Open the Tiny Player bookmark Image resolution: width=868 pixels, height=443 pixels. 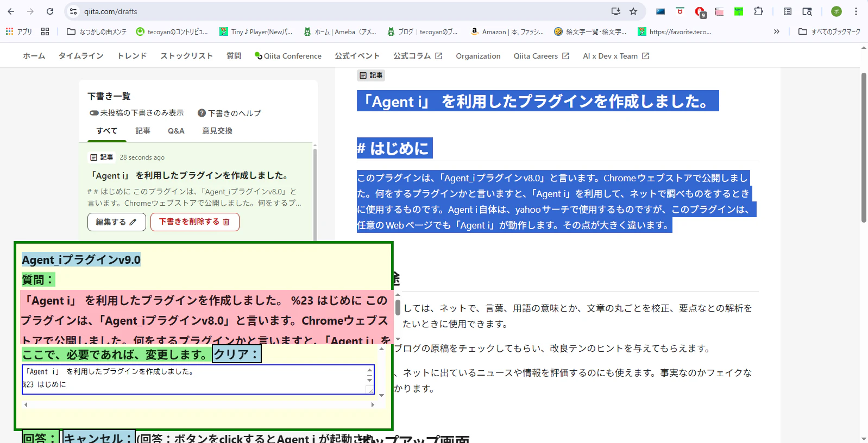tap(256, 31)
